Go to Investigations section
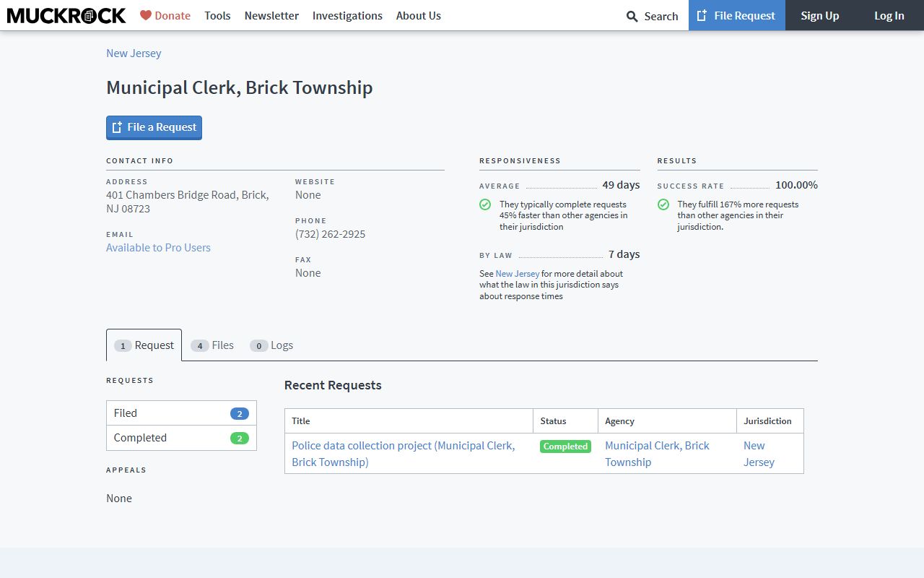 click(x=347, y=15)
